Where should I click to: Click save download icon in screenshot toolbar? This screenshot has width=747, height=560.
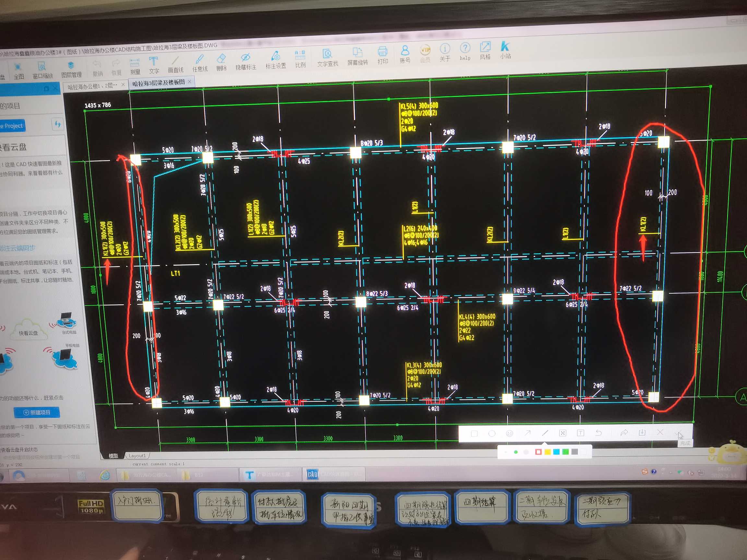tap(642, 432)
